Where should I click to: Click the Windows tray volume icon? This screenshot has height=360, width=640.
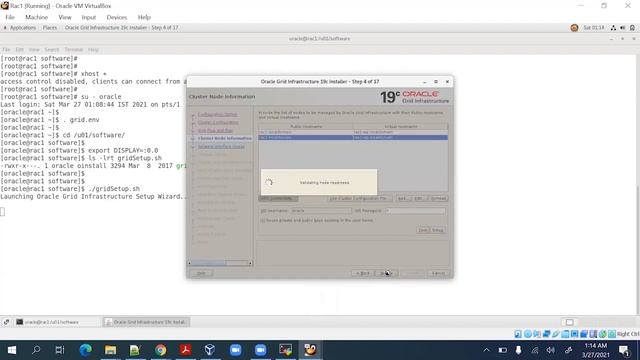coord(551,350)
